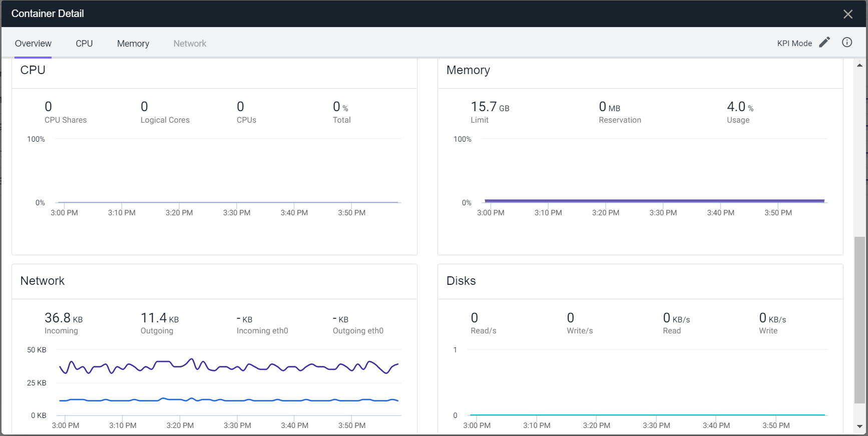The image size is (868, 436).
Task: Click the Disks panel heading
Action: click(x=461, y=281)
